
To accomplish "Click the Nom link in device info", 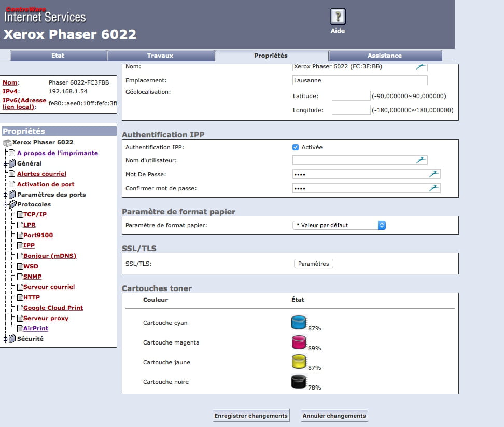I will tap(10, 82).
